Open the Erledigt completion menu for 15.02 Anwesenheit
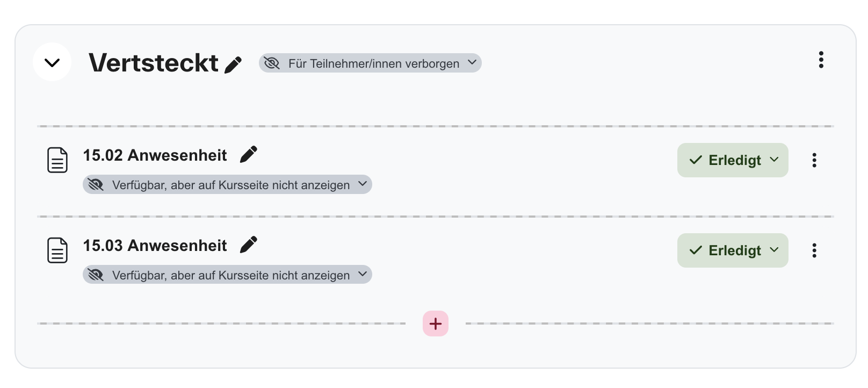868x388 pixels. (774, 160)
